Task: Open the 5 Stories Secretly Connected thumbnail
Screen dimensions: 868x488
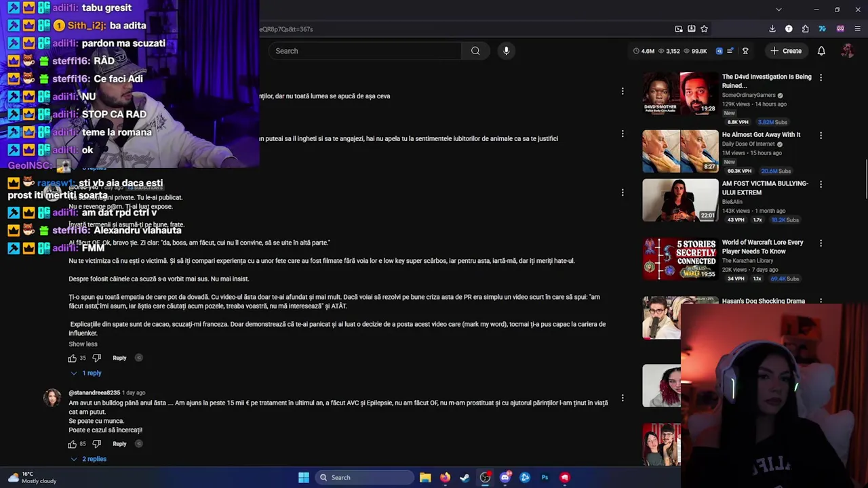Action: tap(680, 258)
